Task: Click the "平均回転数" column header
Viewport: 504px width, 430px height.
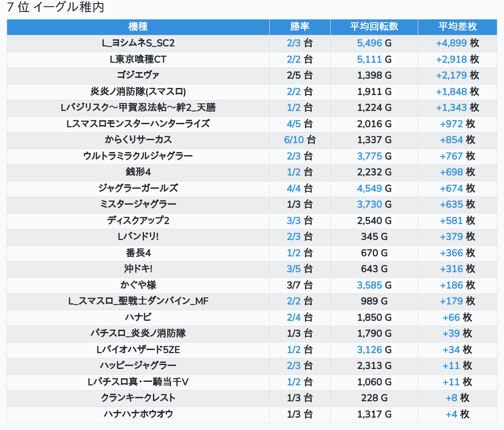Action: coord(374,27)
